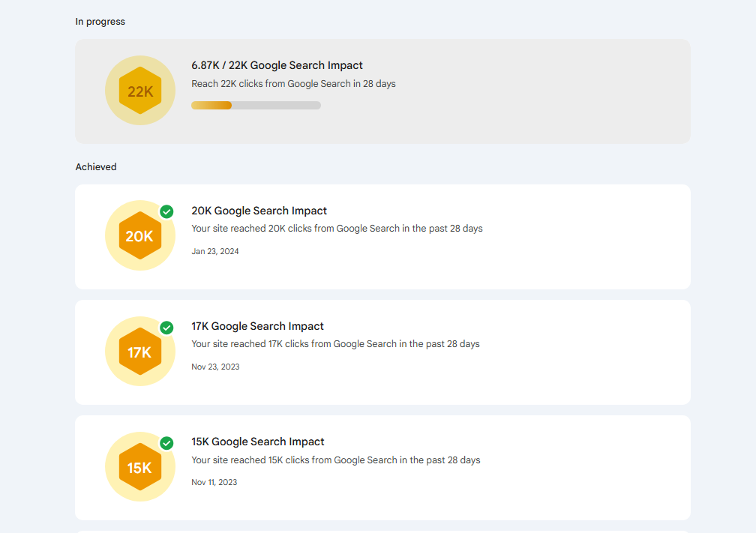Viewport: 756px width, 533px height.
Task: Click the Reach 22K clicks description text
Action: click(x=293, y=83)
